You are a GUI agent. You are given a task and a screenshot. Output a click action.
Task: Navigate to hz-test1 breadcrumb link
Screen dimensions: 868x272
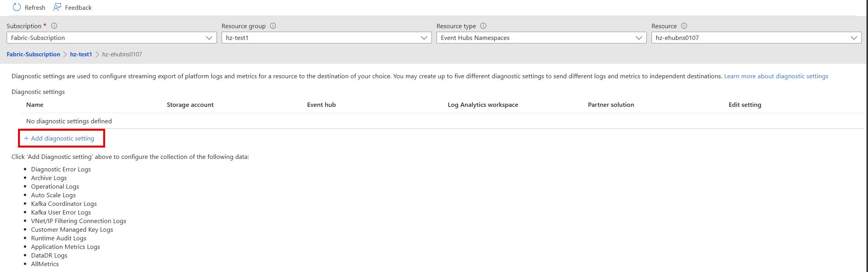pyautogui.click(x=81, y=54)
